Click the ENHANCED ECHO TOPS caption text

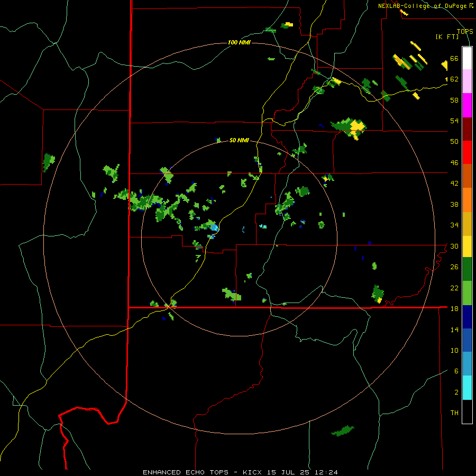[x=186, y=472]
